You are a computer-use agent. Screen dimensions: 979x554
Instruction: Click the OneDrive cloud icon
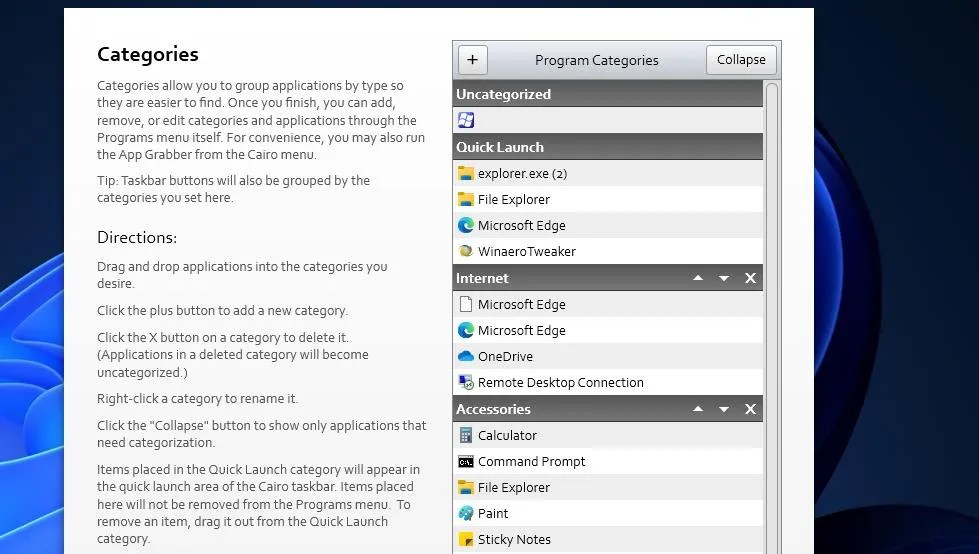click(x=466, y=356)
